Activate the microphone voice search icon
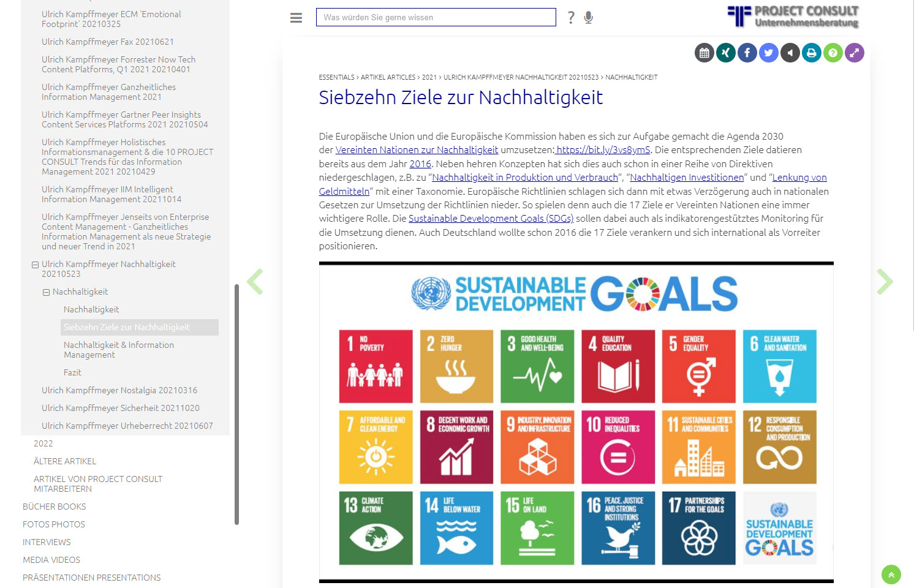The image size is (914, 588). (588, 17)
